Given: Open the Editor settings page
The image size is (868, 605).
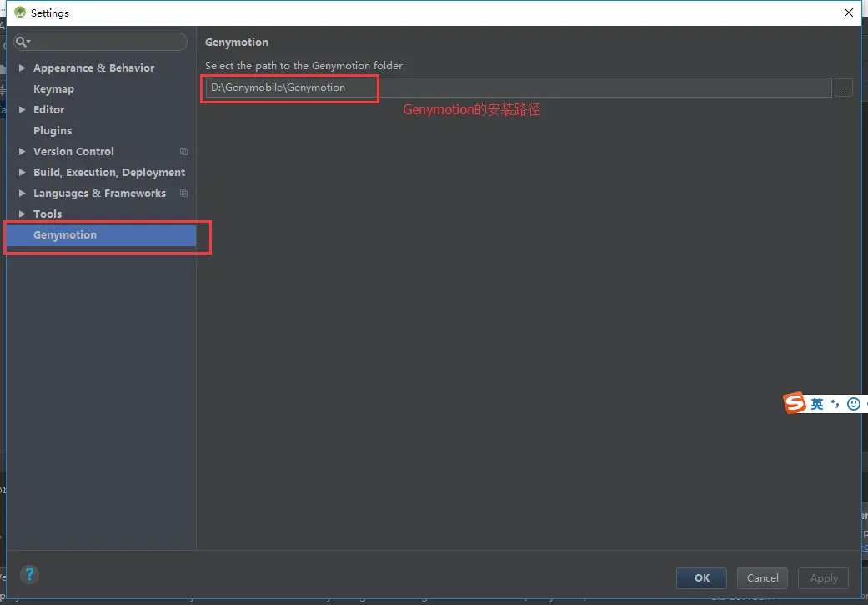Looking at the screenshot, I should pos(48,109).
